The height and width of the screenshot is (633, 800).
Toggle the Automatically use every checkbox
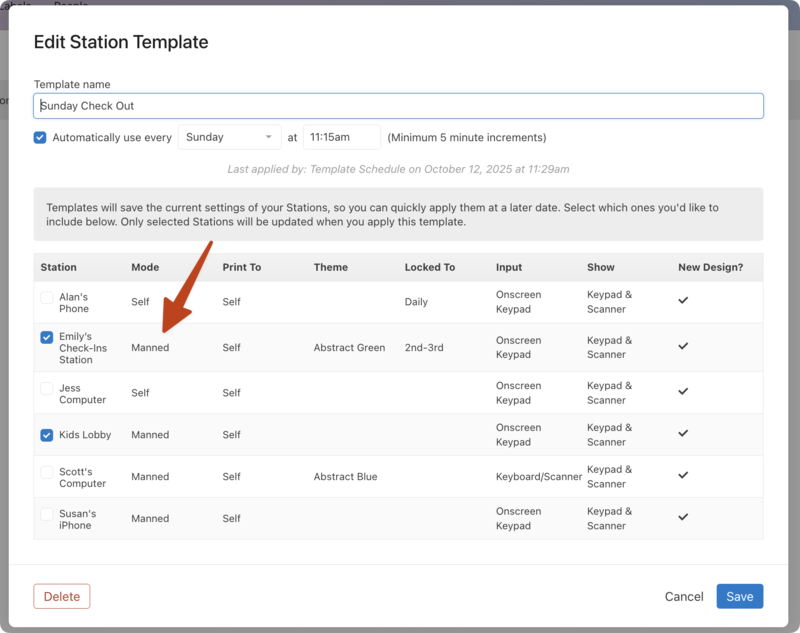pos(40,137)
